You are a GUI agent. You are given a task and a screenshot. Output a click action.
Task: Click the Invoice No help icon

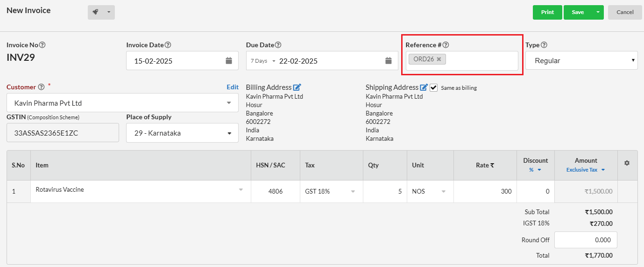(x=42, y=45)
